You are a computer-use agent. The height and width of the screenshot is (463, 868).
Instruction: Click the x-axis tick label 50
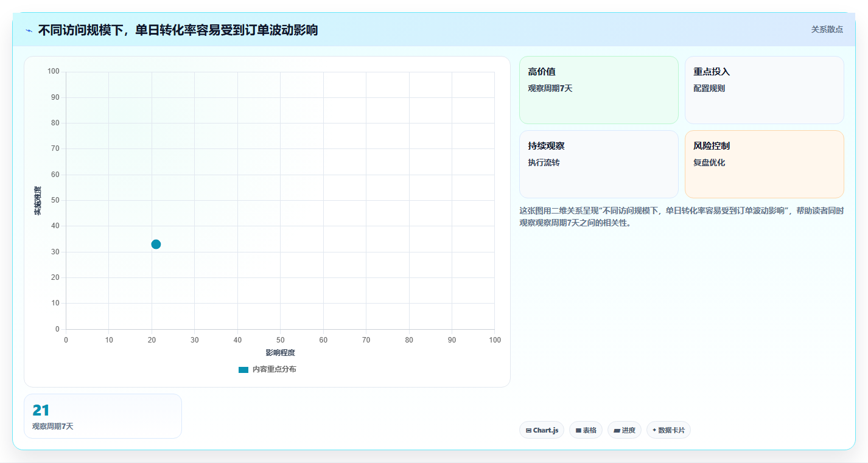pos(280,340)
